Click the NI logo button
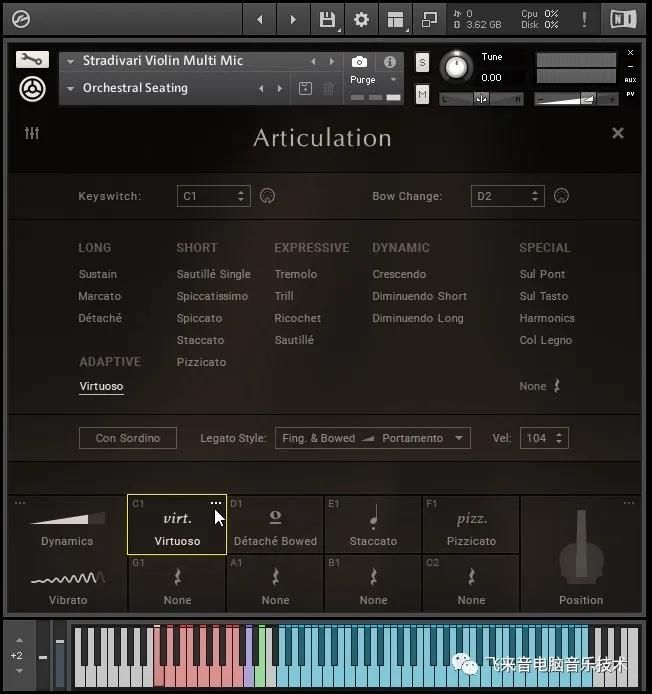652x694 pixels. [623, 19]
